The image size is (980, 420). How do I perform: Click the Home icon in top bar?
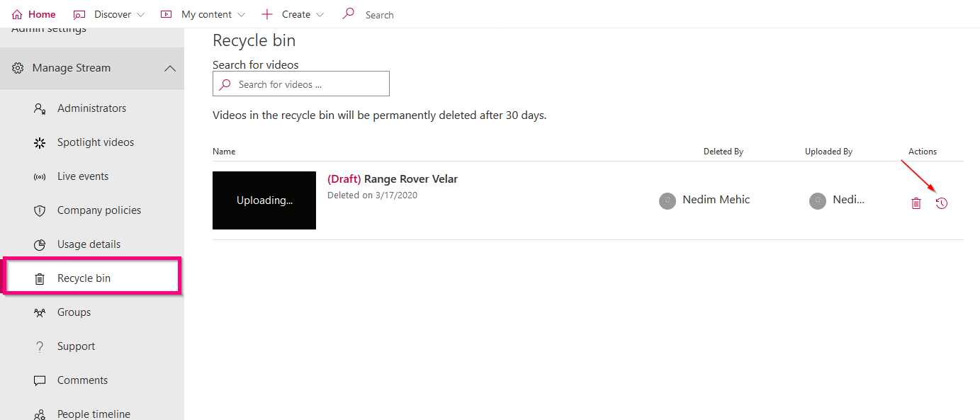pyautogui.click(x=17, y=14)
